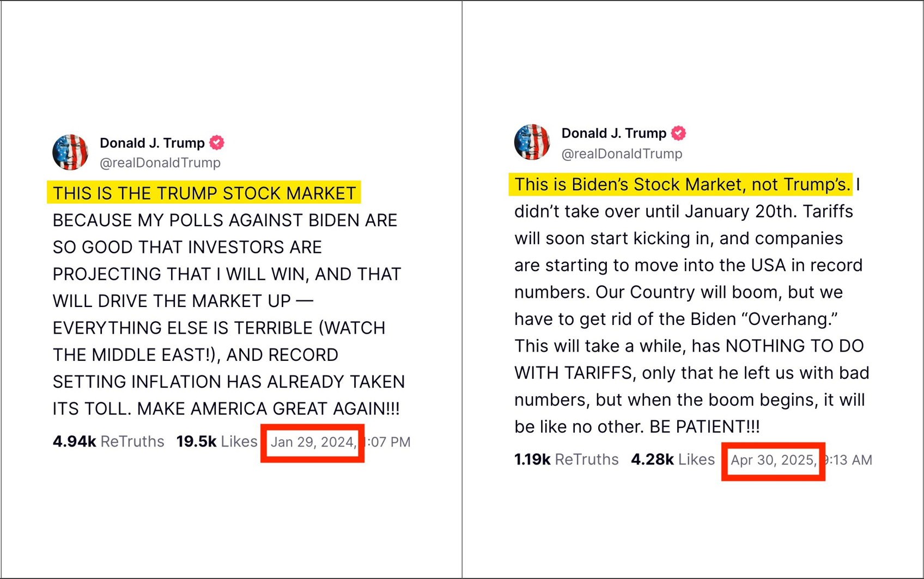Open Donald J. Trump name on right post
The width and height of the screenshot is (924, 579).
(614, 133)
